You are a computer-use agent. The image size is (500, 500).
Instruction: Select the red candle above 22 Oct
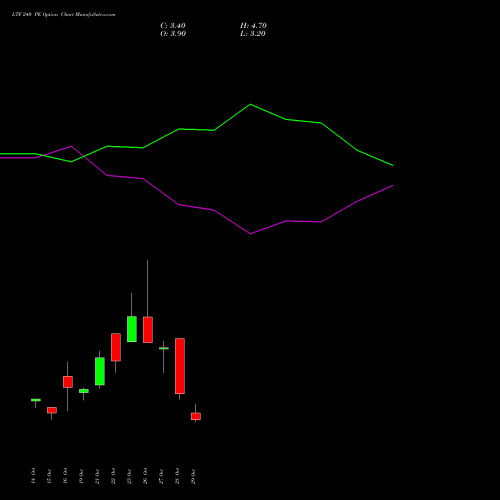[x=116, y=347]
